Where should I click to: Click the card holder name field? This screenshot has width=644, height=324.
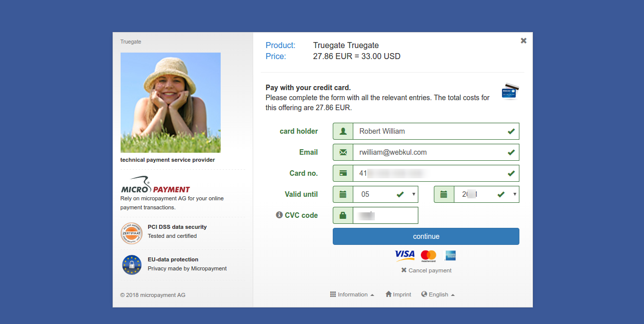[436, 131]
